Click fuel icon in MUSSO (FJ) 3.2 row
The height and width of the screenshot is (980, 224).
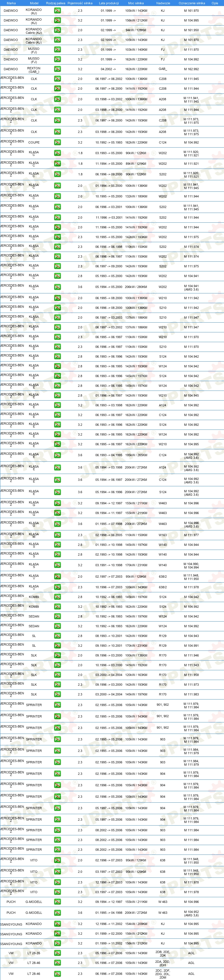click(x=57, y=59)
